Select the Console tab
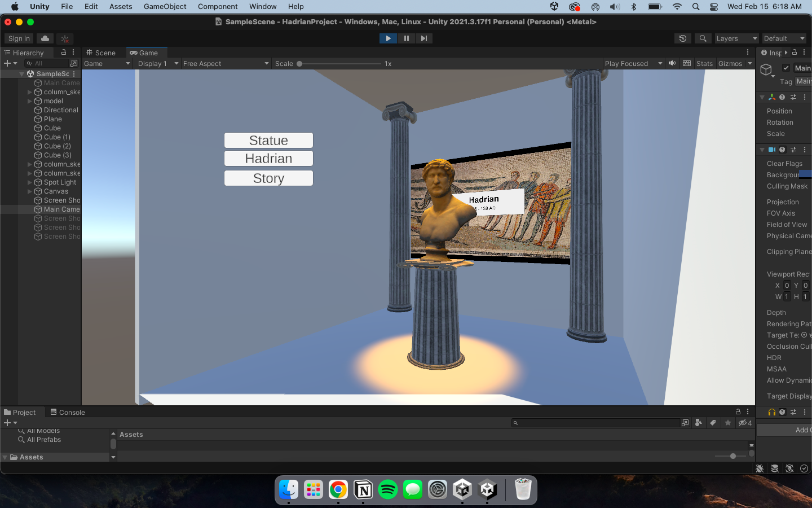This screenshot has width=812, height=508. click(x=68, y=412)
